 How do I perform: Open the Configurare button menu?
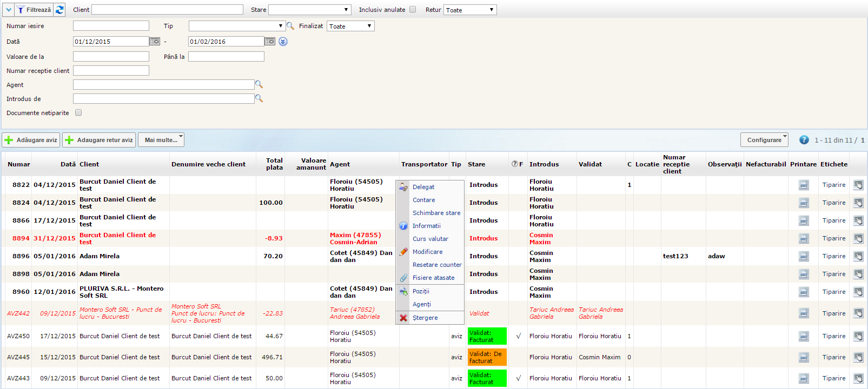[x=764, y=140]
